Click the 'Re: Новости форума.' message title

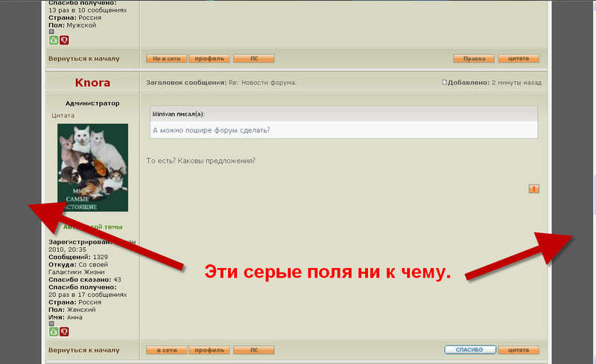point(263,83)
